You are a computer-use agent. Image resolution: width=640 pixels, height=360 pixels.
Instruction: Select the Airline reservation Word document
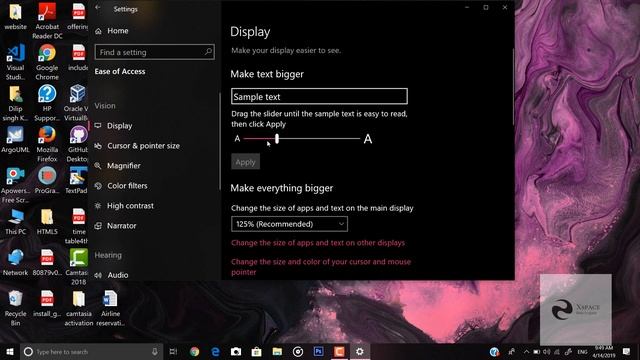coord(110,308)
